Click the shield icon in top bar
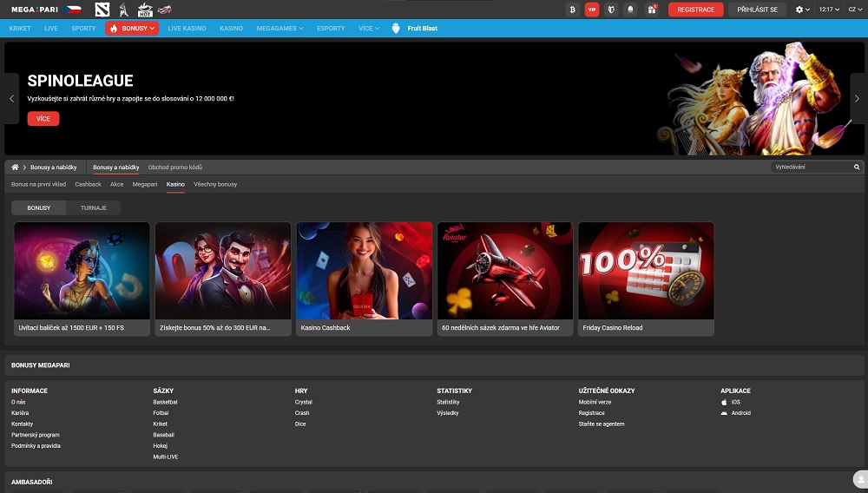 pyautogui.click(x=611, y=10)
